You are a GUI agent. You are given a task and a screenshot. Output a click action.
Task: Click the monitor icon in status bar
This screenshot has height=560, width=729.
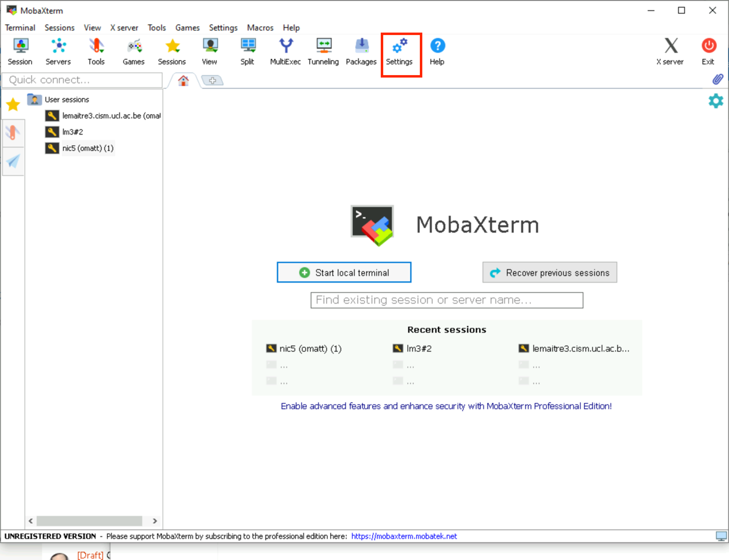coord(721,536)
